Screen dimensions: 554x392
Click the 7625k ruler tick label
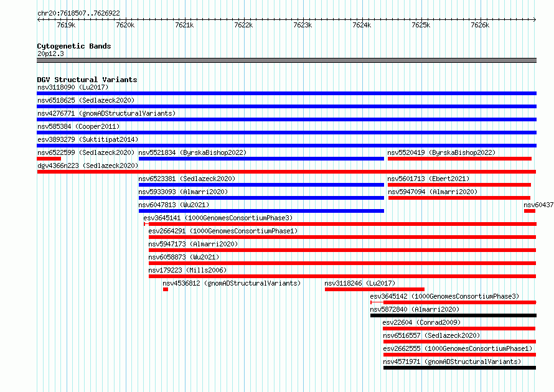[x=421, y=25]
